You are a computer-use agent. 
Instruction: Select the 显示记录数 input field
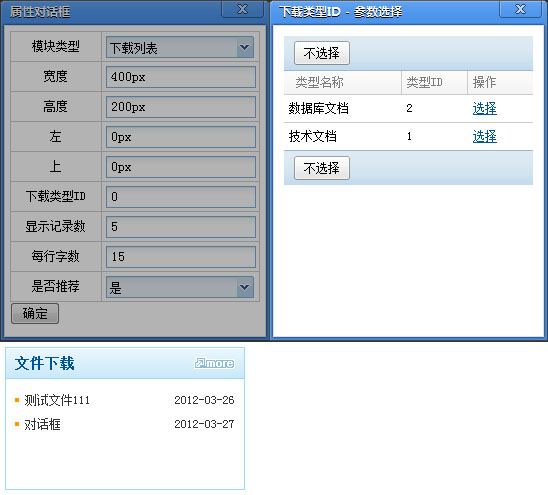181,227
